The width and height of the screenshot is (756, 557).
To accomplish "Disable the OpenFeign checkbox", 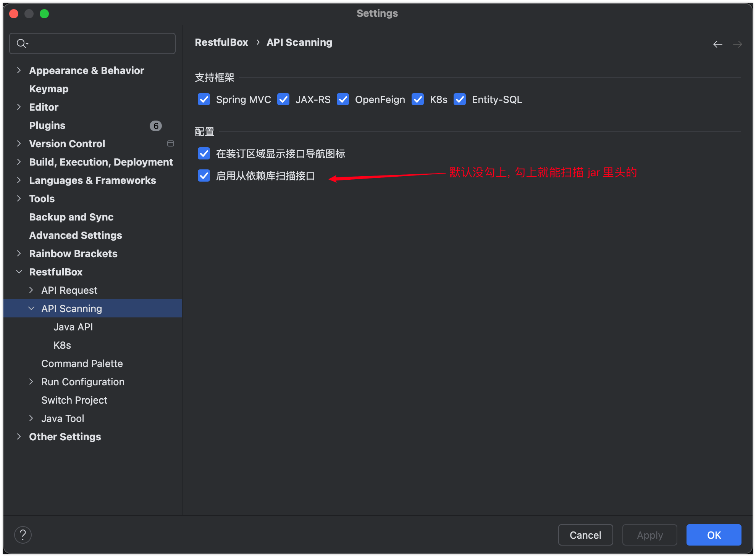I will click(x=343, y=100).
